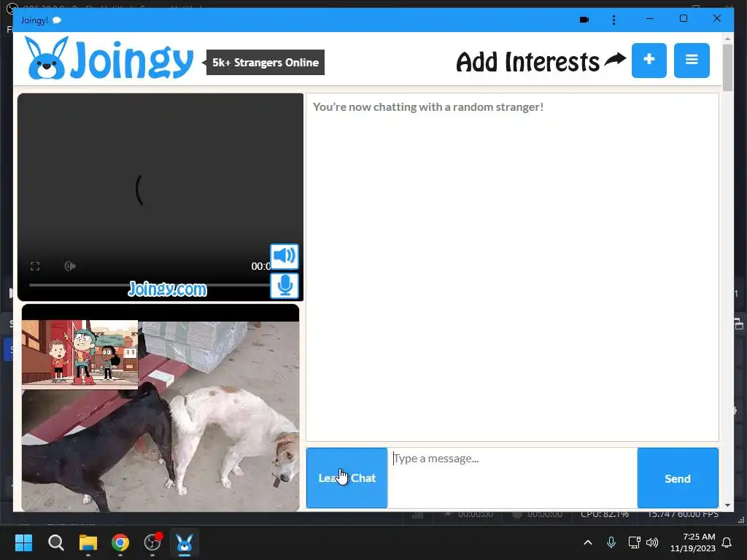Send the chat message
747x560 pixels.
[678, 478]
